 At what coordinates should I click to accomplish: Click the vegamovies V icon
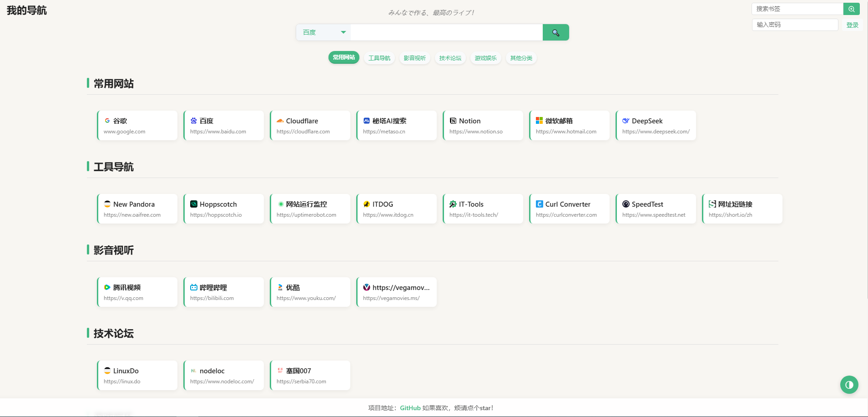367,287
